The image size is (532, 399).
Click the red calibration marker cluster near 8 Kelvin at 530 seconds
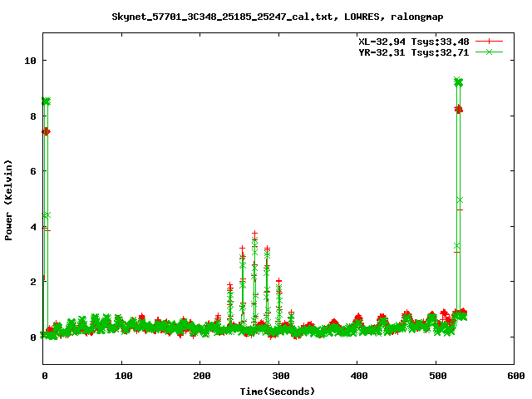458,109
